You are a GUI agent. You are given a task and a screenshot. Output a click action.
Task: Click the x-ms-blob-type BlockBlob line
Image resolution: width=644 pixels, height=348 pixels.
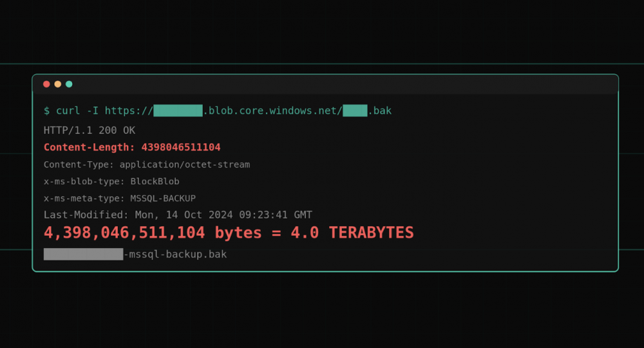point(111,182)
